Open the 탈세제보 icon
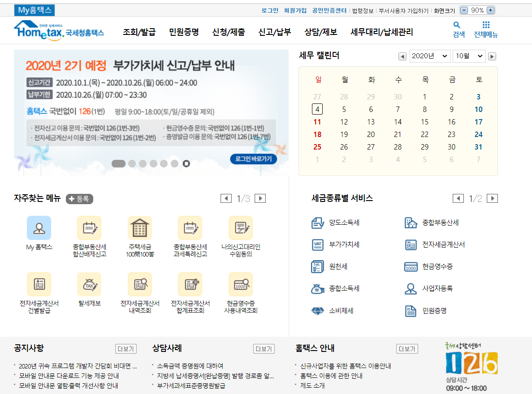532x394 pixels. click(89, 284)
